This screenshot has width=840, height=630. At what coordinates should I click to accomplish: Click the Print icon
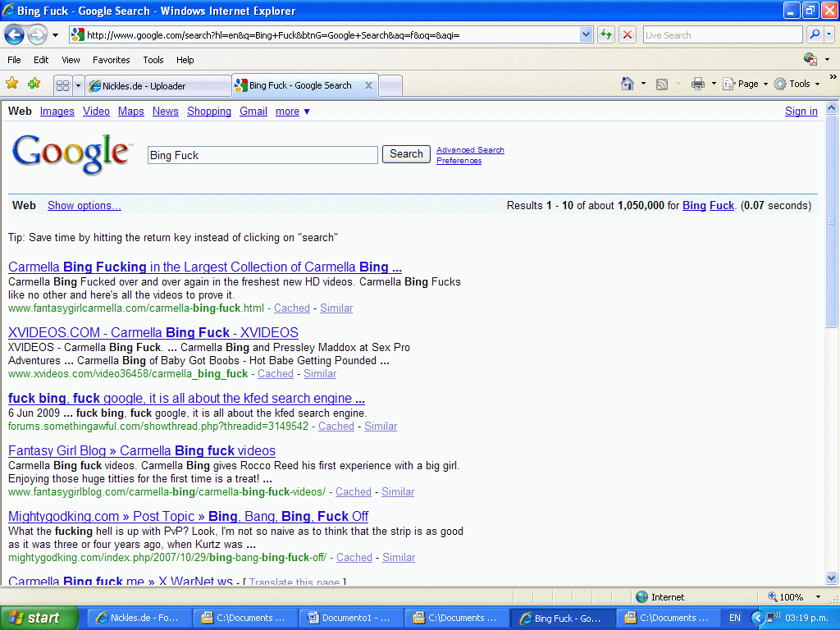tap(697, 84)
